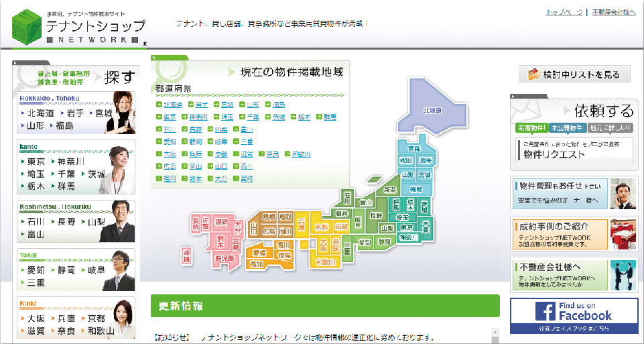Open the 東京 link in 都道府県 list
The image size is (644, 344).
coord(170,117)
